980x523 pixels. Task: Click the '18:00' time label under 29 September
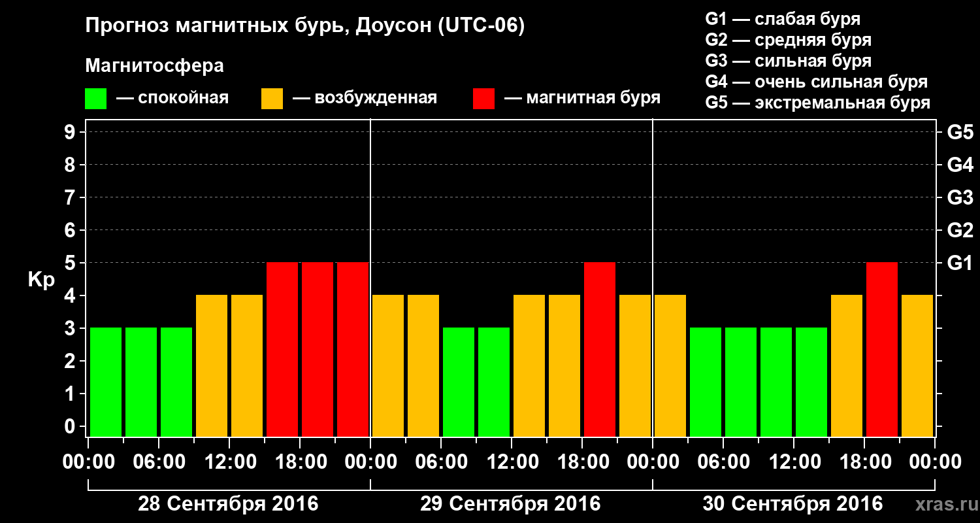tap(582, 463)
